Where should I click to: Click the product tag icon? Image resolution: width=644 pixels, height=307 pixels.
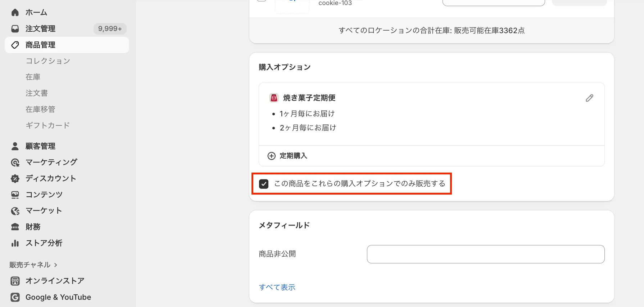[15, 45]
